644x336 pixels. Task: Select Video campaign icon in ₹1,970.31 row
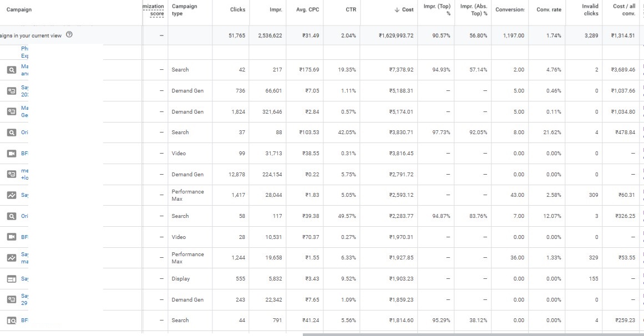click(x=11, y=237)
